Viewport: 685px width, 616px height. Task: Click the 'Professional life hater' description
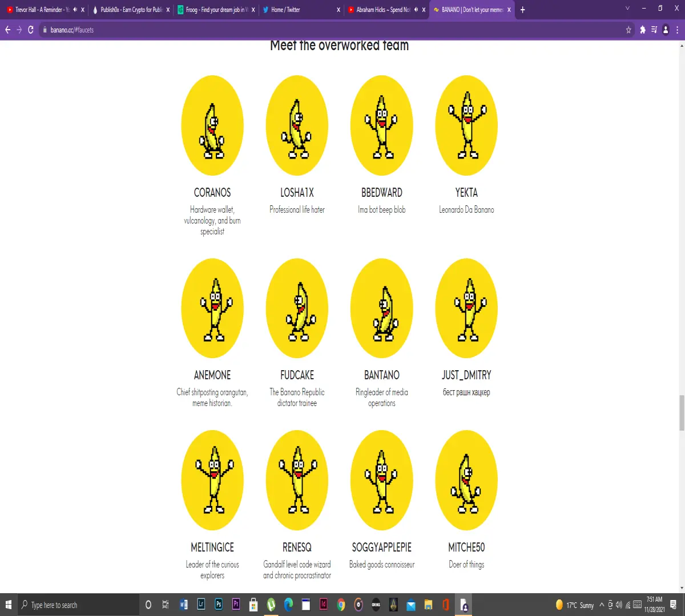pos(297,210)
